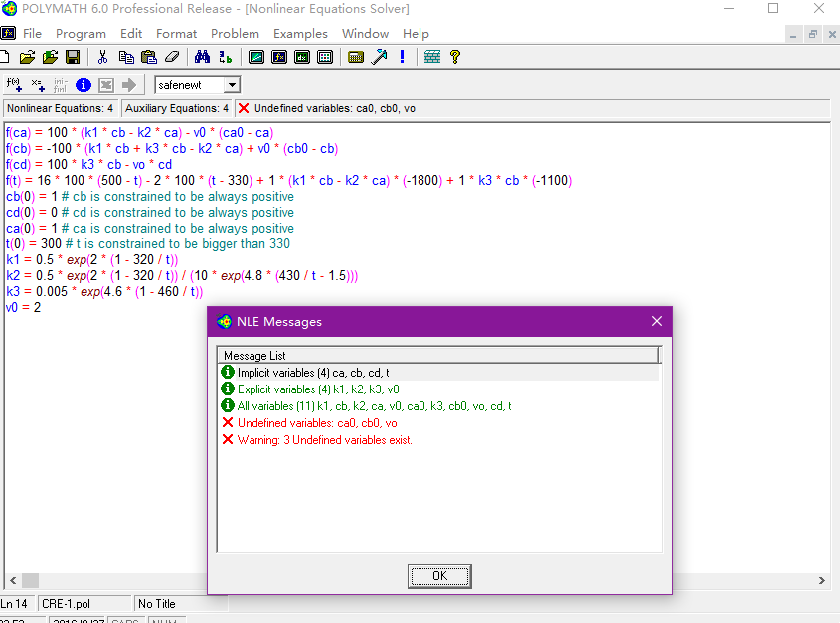The image size is (840, 623).
Task: Close the NLE Messages dialog
Action: (x=656, y=321)
